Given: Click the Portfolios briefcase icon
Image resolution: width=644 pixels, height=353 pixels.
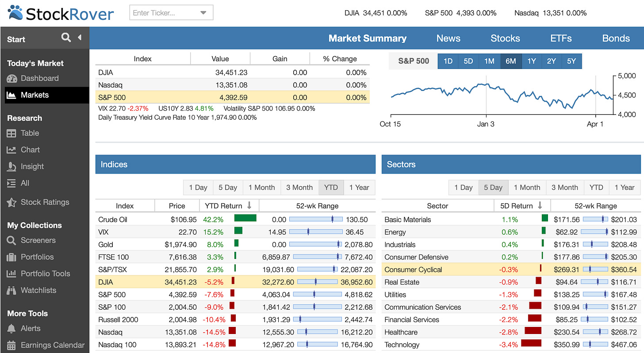Looking at the screenshot, I should 11,257.
